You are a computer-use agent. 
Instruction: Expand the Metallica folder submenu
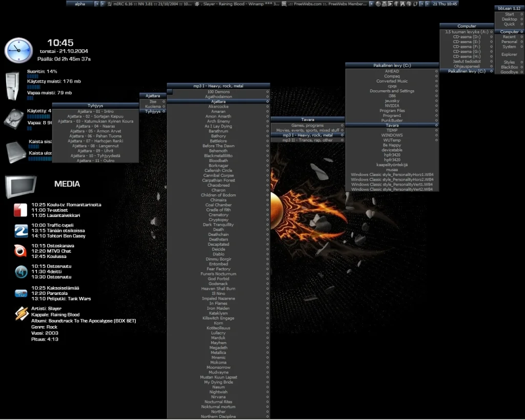tap(218, 353)
